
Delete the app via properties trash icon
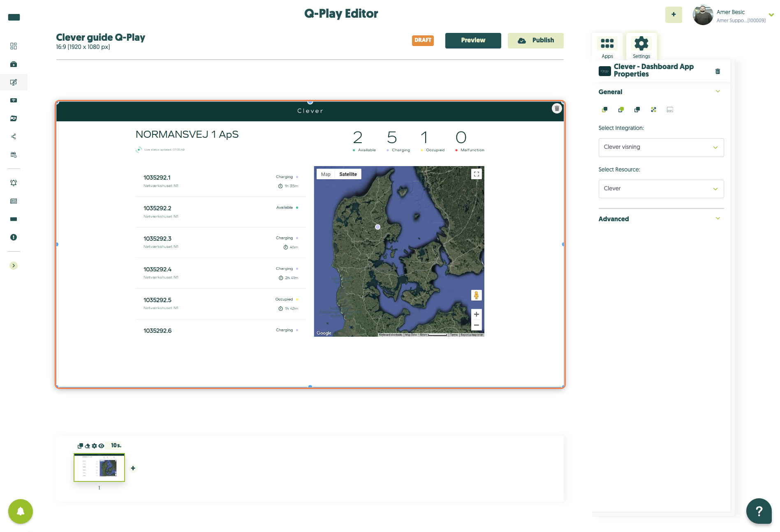718,72
